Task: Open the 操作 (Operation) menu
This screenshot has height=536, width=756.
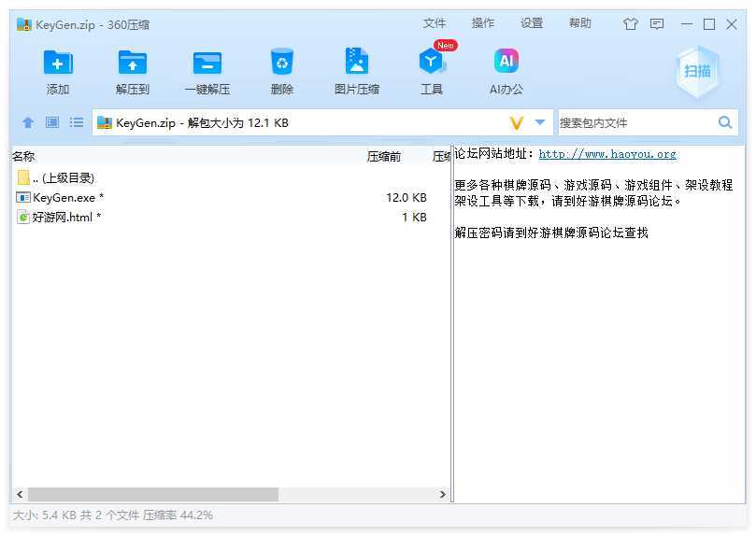Action: pyautogui.click(x=483, y=23)
